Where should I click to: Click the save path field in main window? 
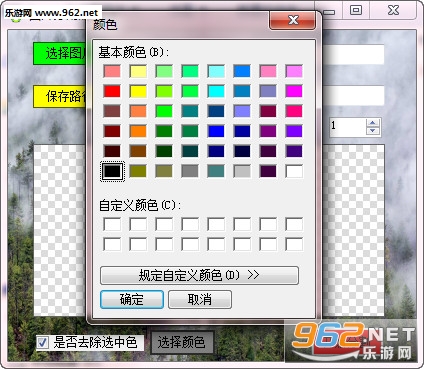(x=353, y=95)
